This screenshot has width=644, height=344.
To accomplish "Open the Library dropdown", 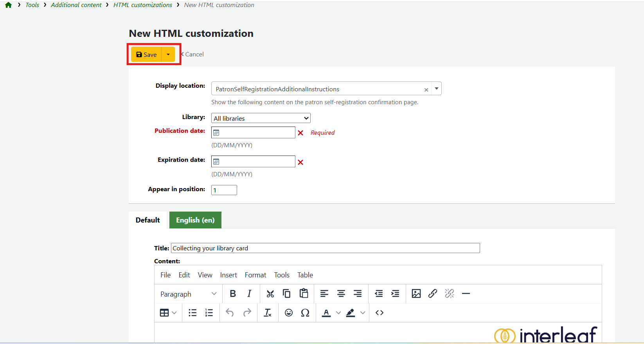I will tap(261, 118).
